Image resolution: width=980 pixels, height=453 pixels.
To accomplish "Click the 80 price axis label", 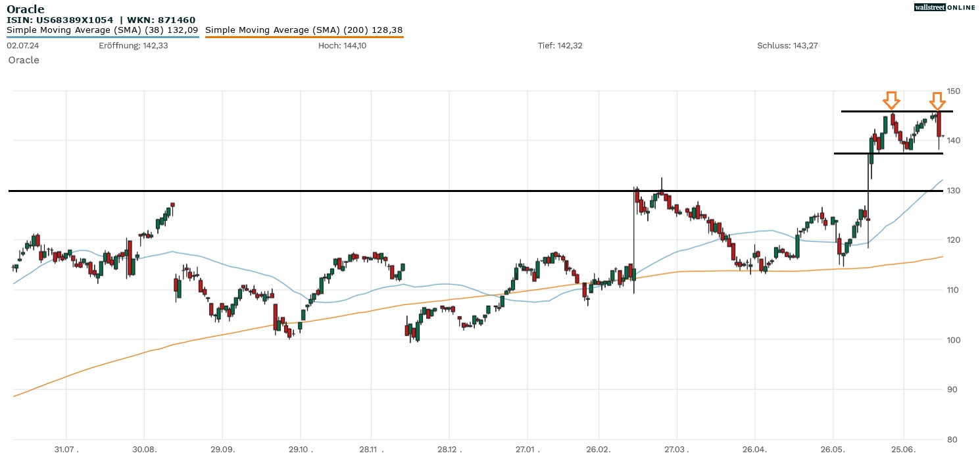I will (x=951, y=439).
